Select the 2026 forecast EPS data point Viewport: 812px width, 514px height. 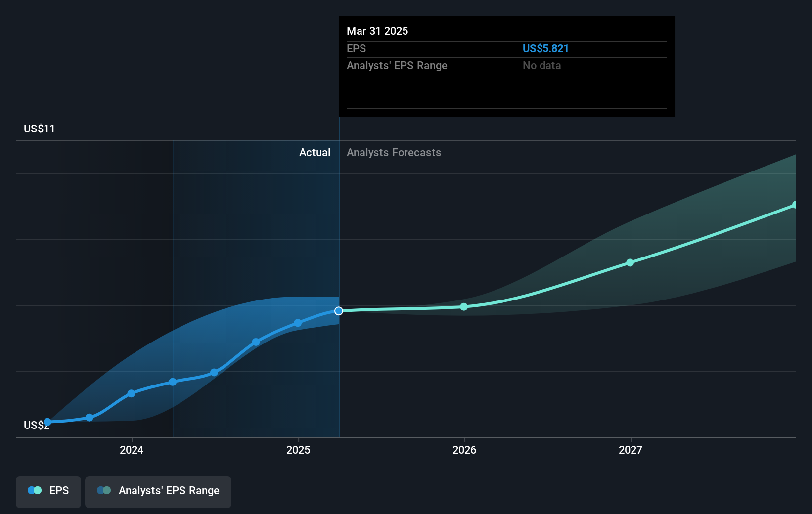(464, 307)
